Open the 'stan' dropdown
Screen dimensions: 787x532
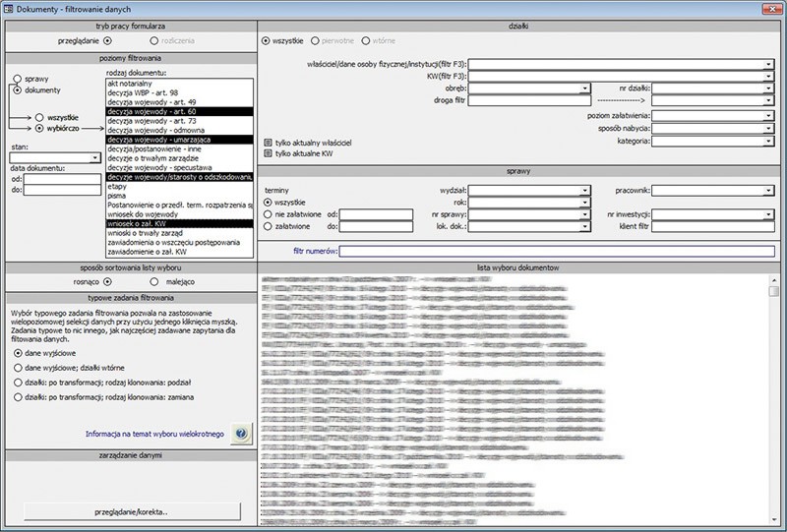pos(95,158)
